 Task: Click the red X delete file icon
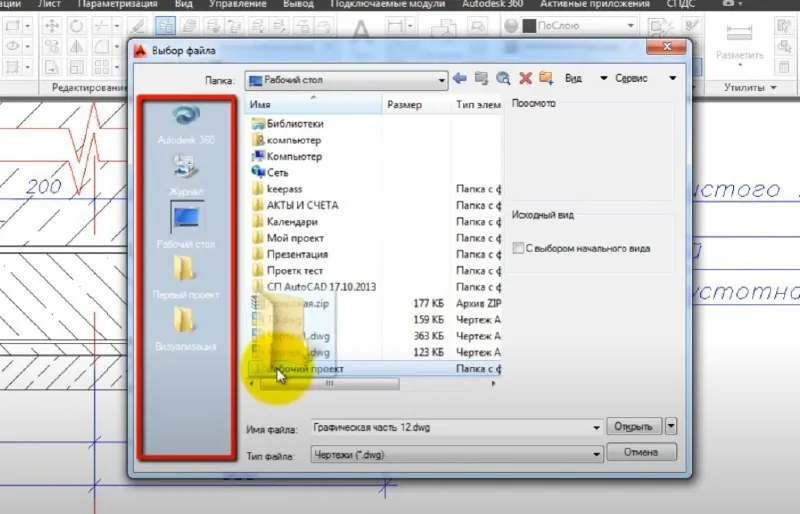click(525, 78)
